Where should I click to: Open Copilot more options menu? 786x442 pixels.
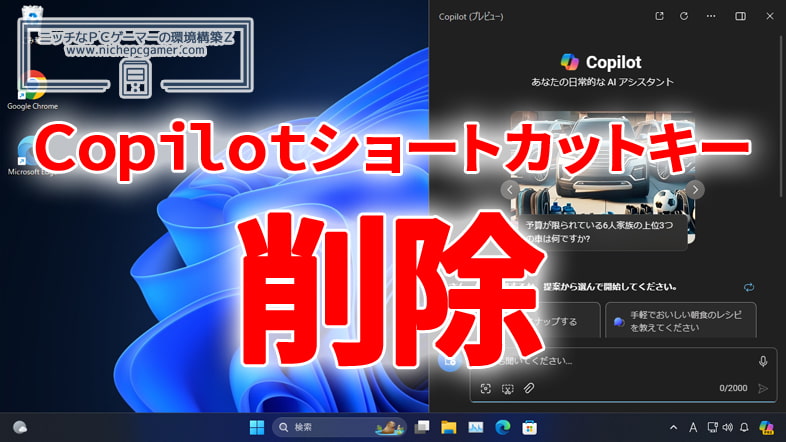(711, 16)
